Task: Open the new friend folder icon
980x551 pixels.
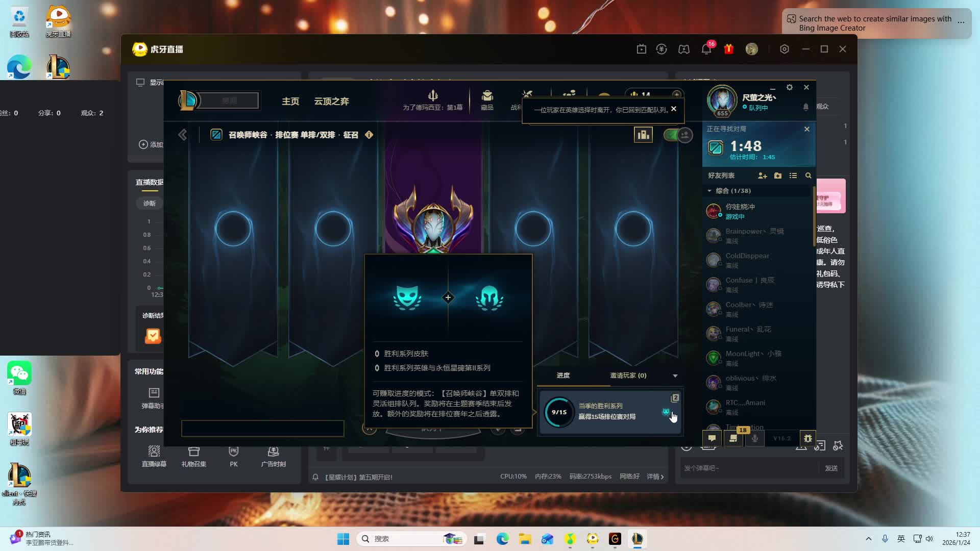Action: point(778,176)
